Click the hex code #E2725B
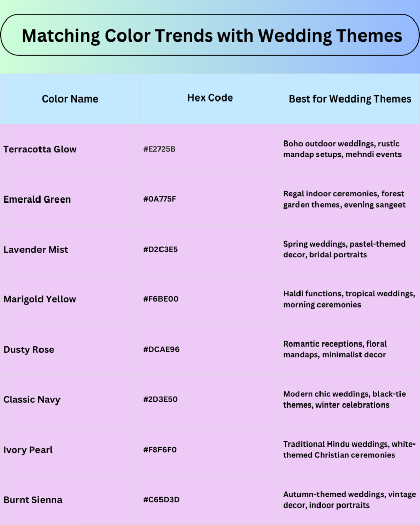The height and width of the screenshot is (525, 420). click(159, 149)
